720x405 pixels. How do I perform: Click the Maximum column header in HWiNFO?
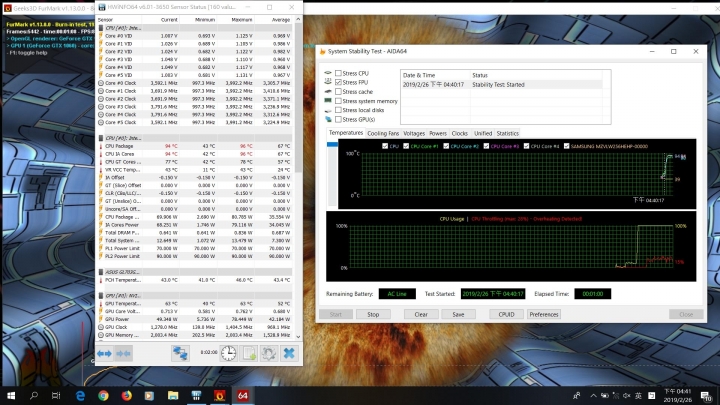pyautogui.click(x=235, y=20)
